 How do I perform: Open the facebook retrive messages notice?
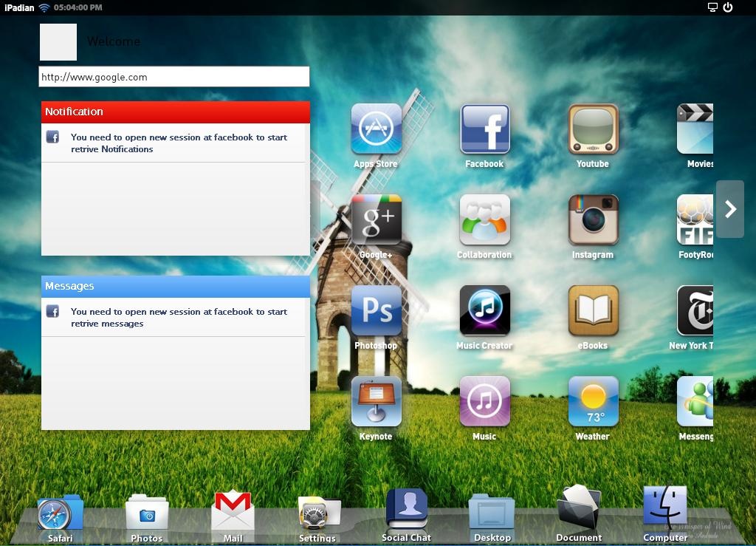(x=179, y=318)
